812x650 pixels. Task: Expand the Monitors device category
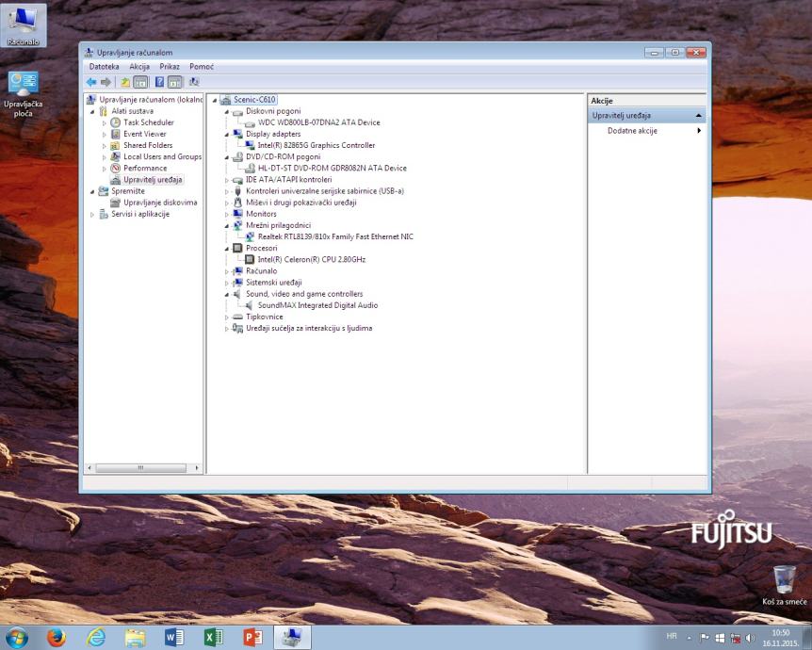227,214
